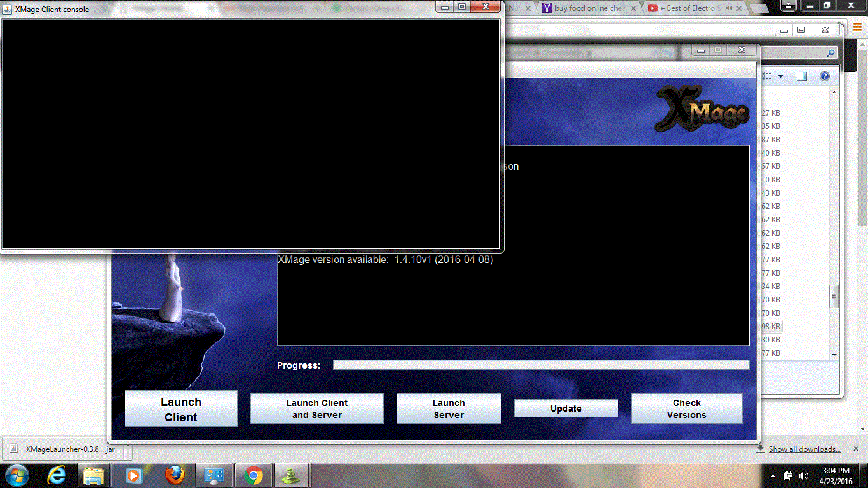Viewport: 868px width, 488px height.
Task: Open the Windows Start menu
Action: 17,475
